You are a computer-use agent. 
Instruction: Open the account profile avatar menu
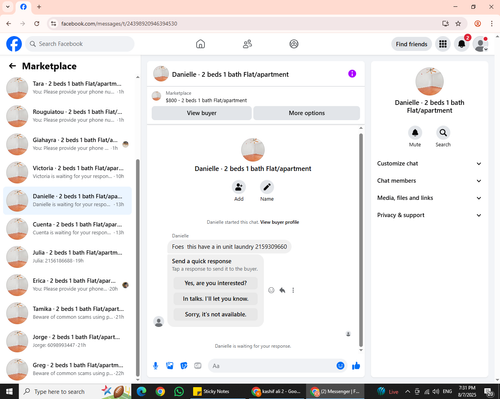point(481,44)
